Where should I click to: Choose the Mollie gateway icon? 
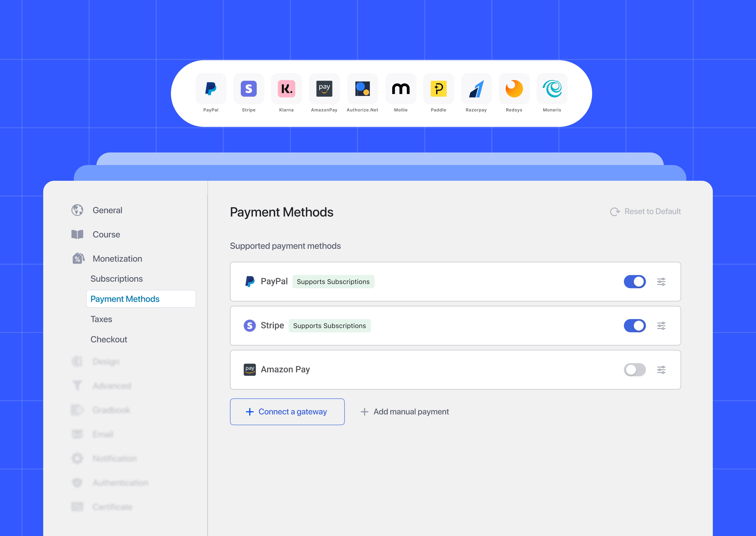click(x=401, y=89)
